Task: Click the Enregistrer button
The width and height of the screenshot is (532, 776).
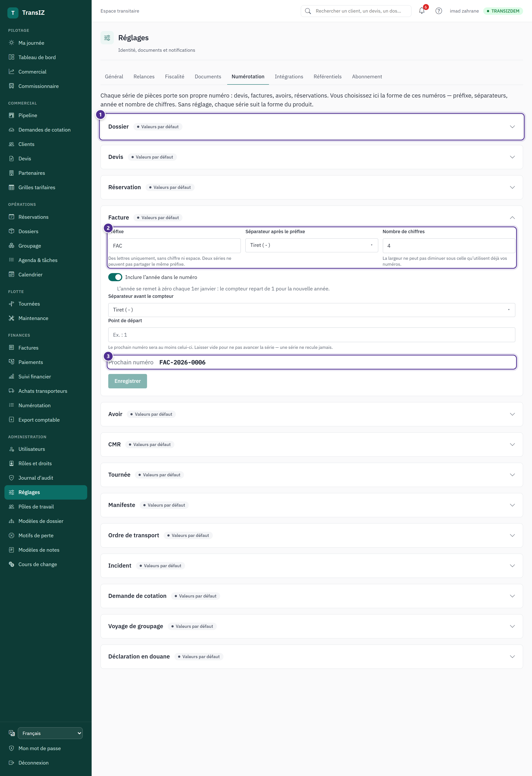Action: coord(127,381)
